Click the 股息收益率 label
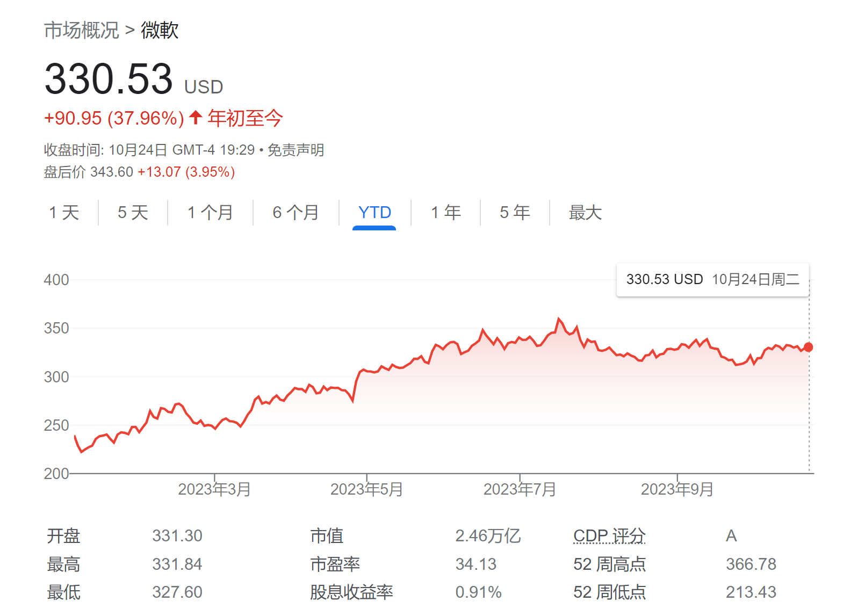 [x=351, y=592]
